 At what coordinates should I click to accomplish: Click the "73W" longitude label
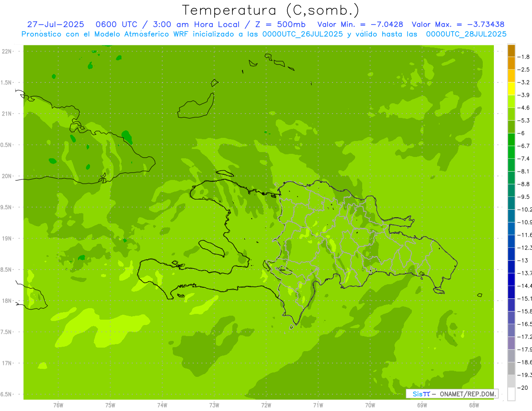214,405
